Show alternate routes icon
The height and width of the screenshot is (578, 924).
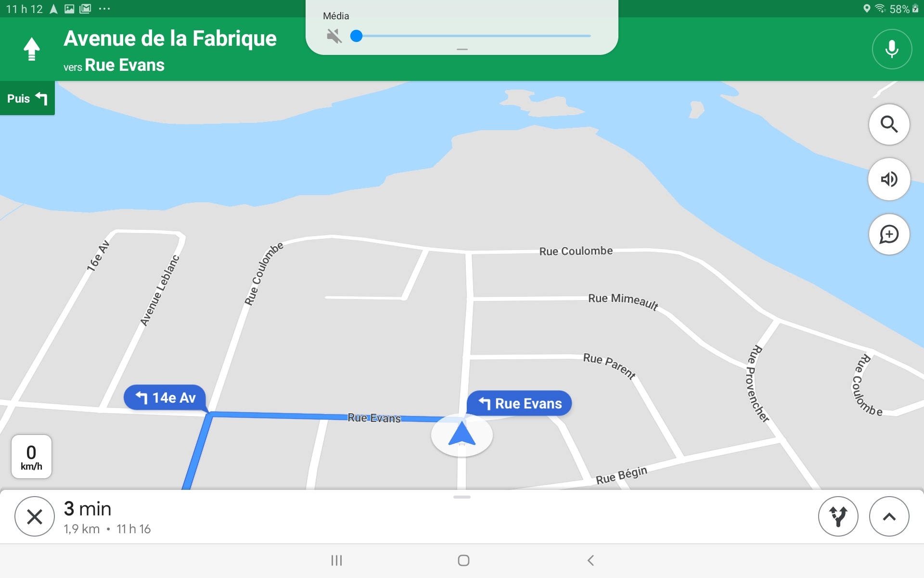pyautogui.click(x=838, y=517)
